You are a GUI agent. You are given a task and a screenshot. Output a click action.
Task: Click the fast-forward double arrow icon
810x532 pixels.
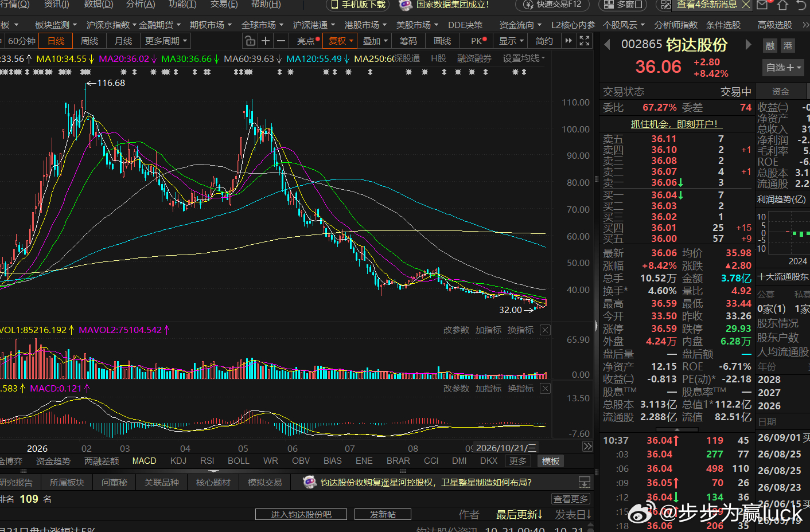click(568, 41)
